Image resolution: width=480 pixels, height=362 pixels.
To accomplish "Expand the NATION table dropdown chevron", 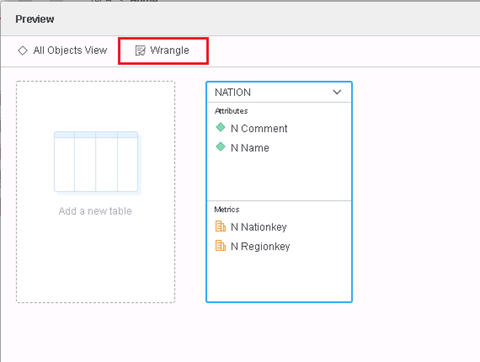I will tap(337, 92).
